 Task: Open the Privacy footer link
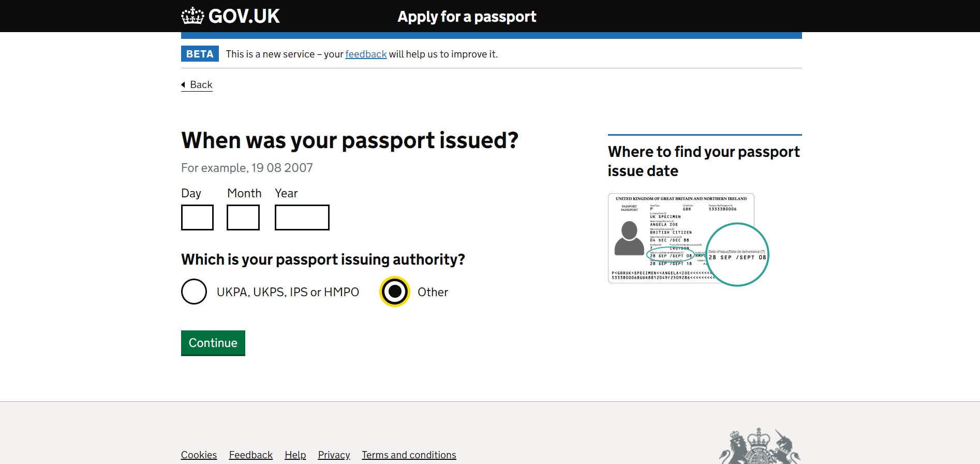click(x=334, y=455)
